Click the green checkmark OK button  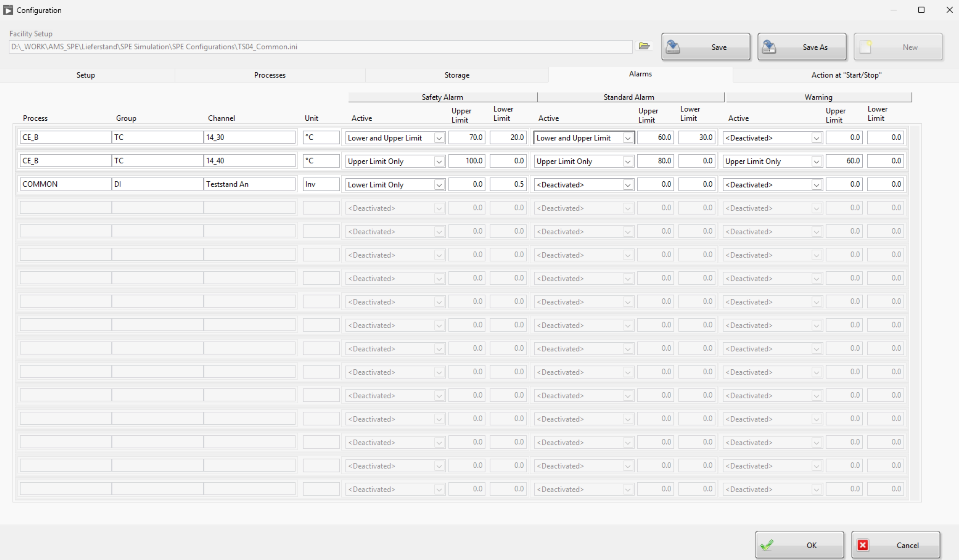[x=799, y=545]
